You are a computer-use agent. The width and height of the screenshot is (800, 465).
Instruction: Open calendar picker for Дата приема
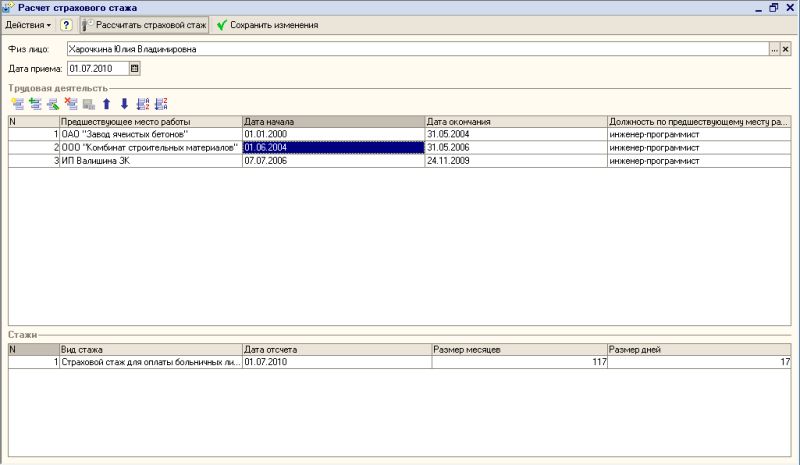pyautogui.click(x=134, y=68)
